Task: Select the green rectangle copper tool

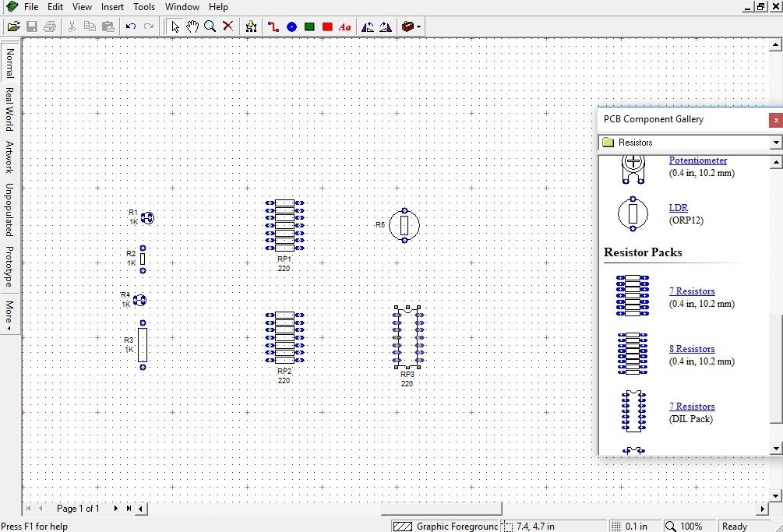Action: [309, 27]
